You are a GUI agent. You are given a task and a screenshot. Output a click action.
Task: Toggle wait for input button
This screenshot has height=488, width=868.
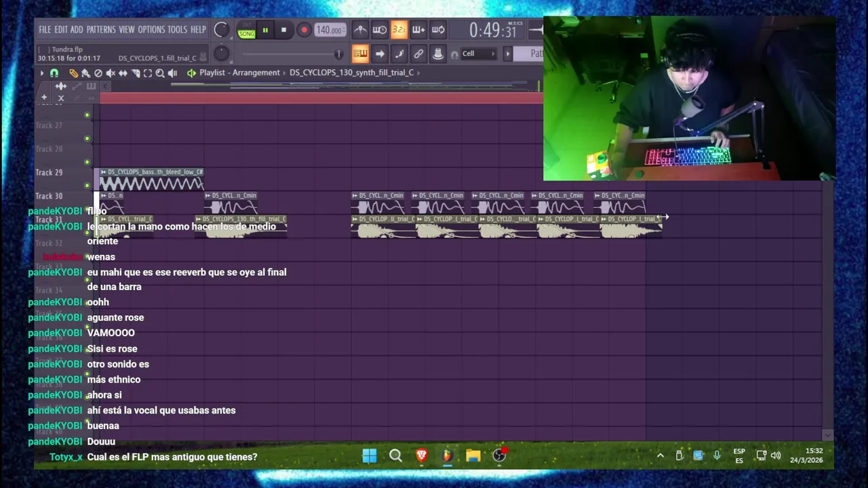(x=380, y=30)
